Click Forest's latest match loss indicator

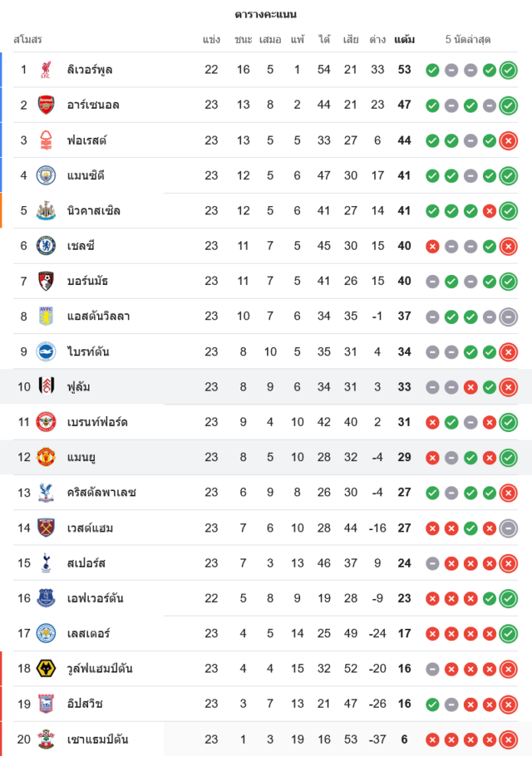tap(508, 140)
